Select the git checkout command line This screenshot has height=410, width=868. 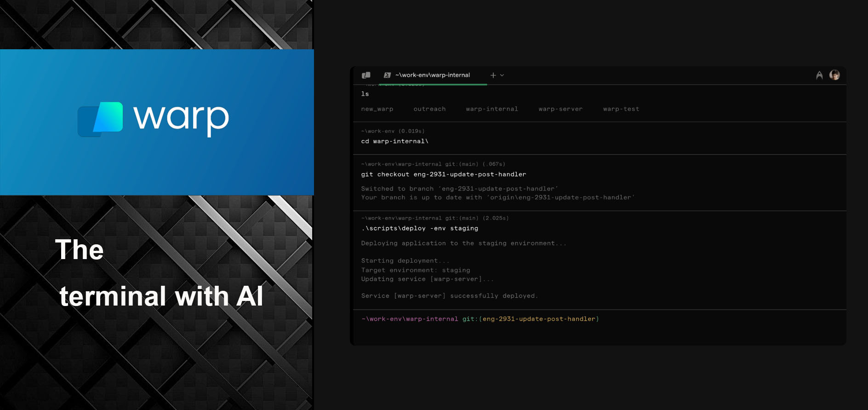click(x=444, y=174)
